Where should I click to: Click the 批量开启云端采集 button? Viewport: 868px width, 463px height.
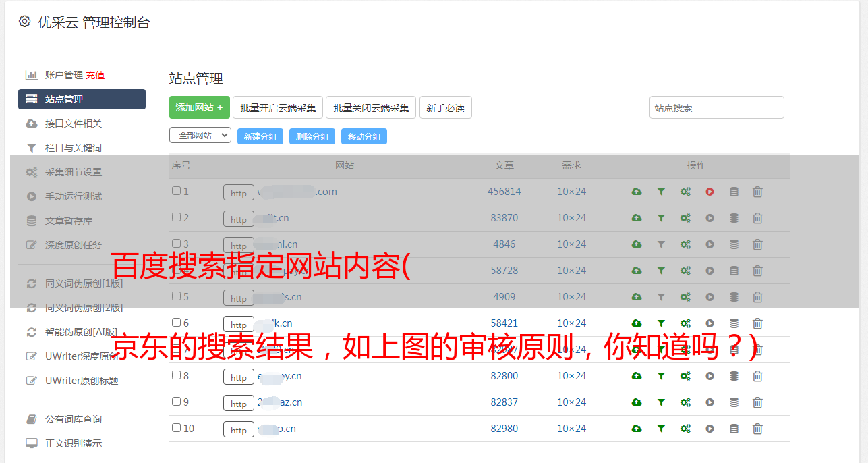coord(278,107)
